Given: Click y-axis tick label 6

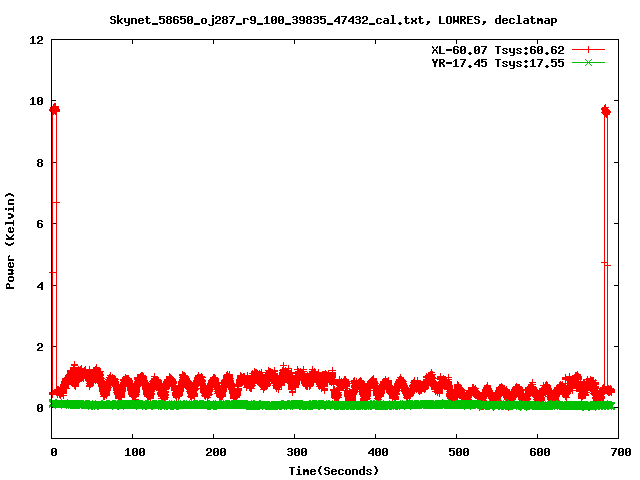Looking at the screenshot, I should (x=40, y=224).
